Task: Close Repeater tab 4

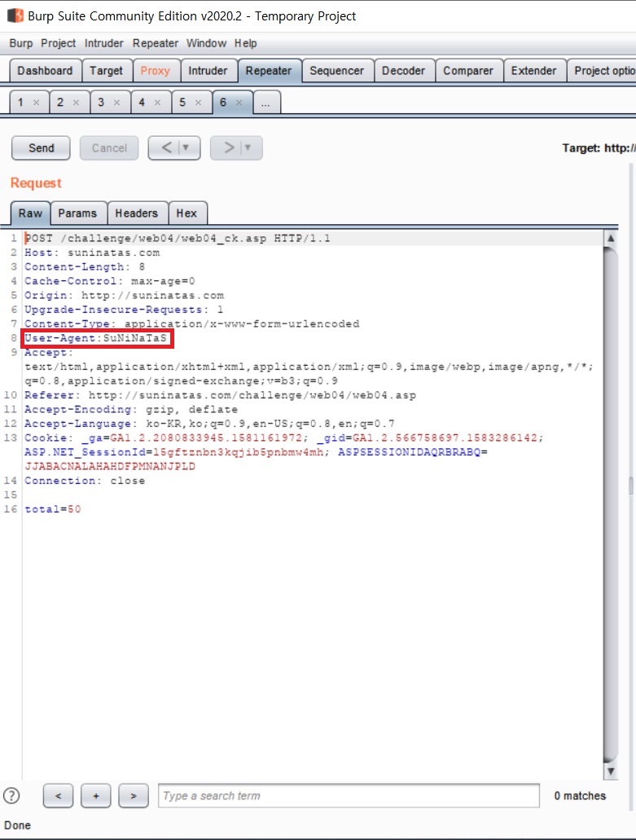Action: click(x=157, y=103)
